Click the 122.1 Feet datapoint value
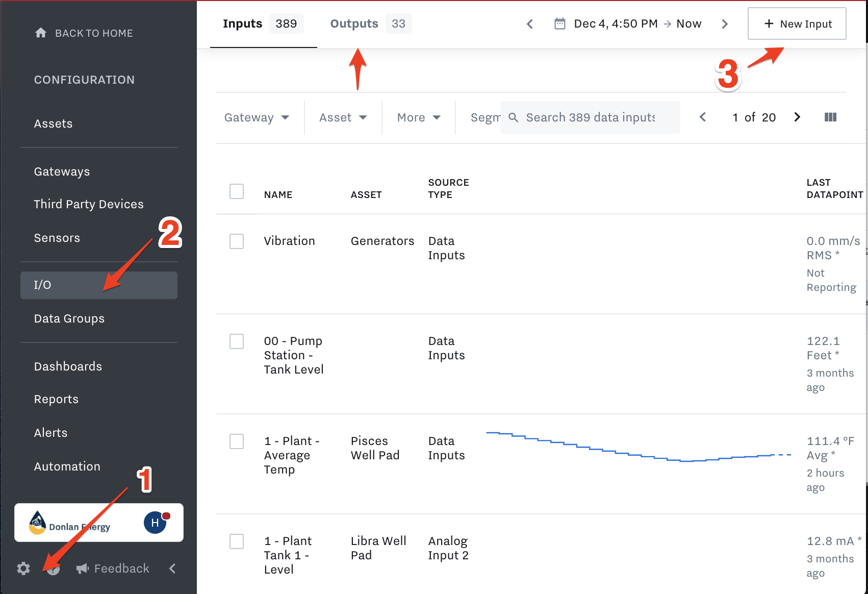Viewport: 868px width, 594px height. coord(823,348)
